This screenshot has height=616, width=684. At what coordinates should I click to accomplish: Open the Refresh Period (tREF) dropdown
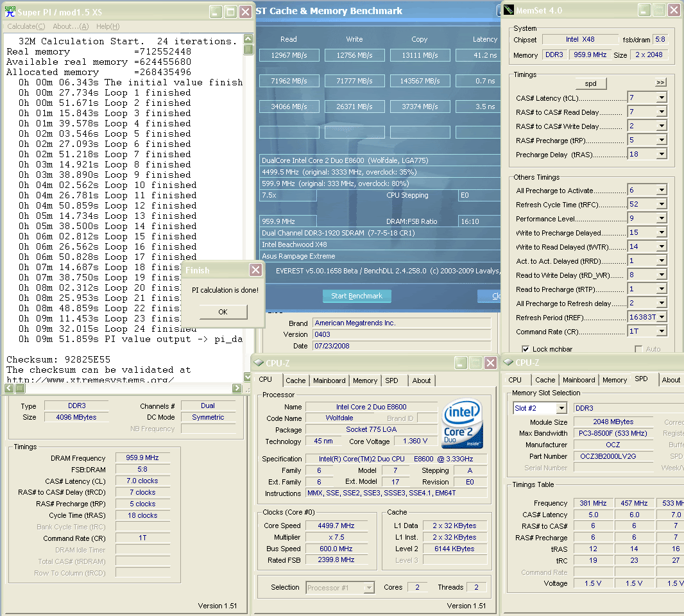click(x=662, y=317)
